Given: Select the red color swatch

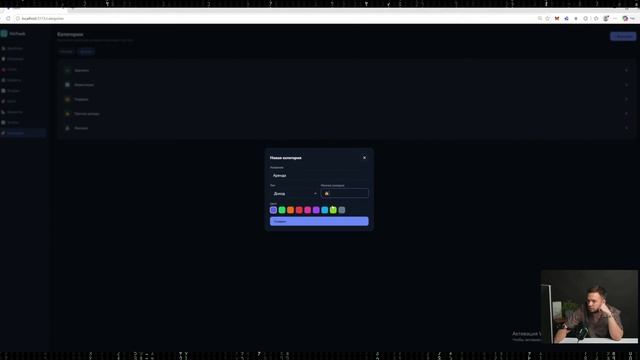Looking at the screenshot, I should coord(299,210).
